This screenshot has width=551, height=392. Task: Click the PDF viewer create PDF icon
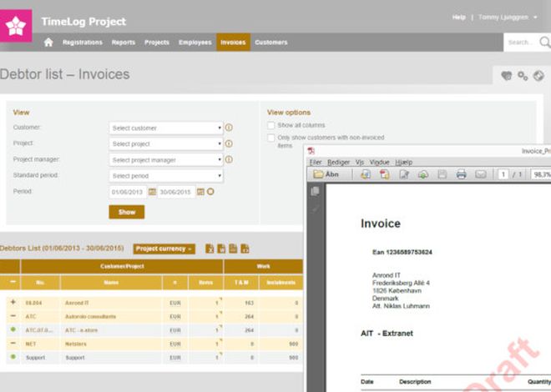(x=385, y=174)
